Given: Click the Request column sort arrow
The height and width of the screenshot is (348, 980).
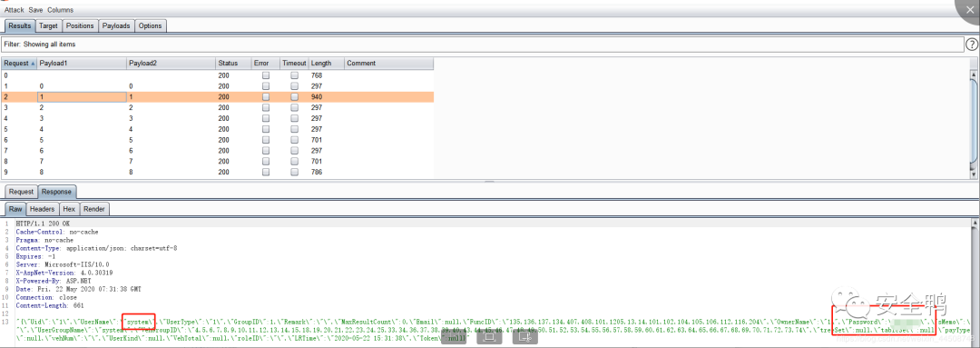Looking at the screenshot, I should [32, 64].
